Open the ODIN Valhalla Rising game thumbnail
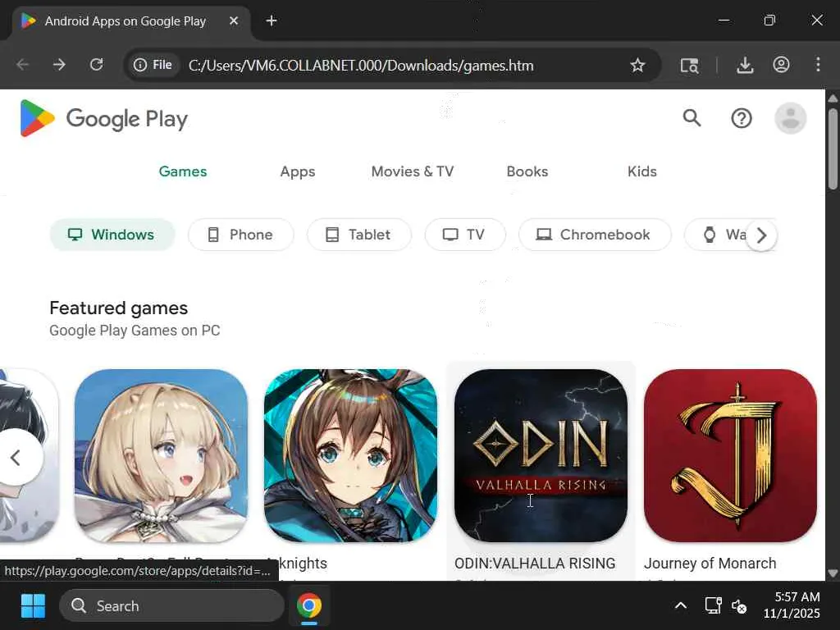Viewport: 840px width, 630px height. 541,455
